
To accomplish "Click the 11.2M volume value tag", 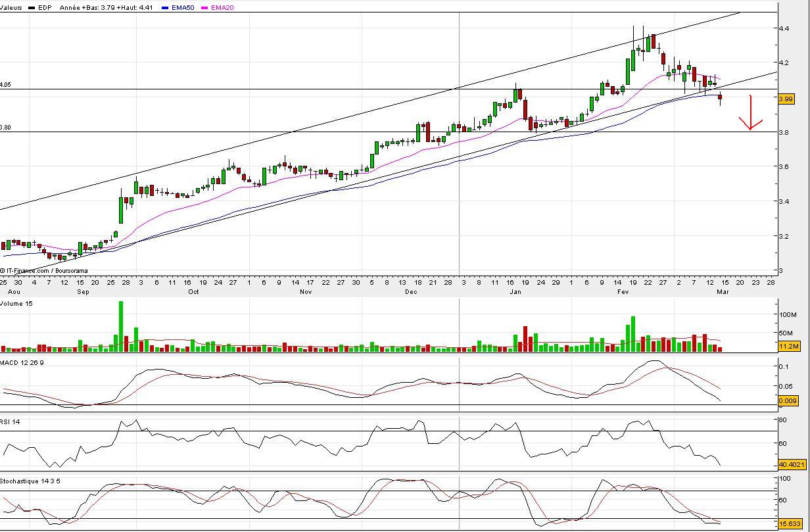I will pyautogui.click(x=788, y=346).
